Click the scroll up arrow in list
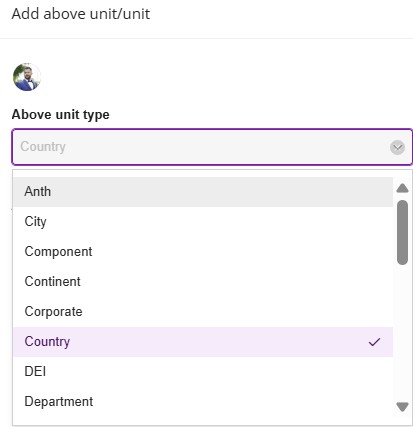The width and height of the screenshot is (413, 427). pyautogui.click(x=403, y=188)
